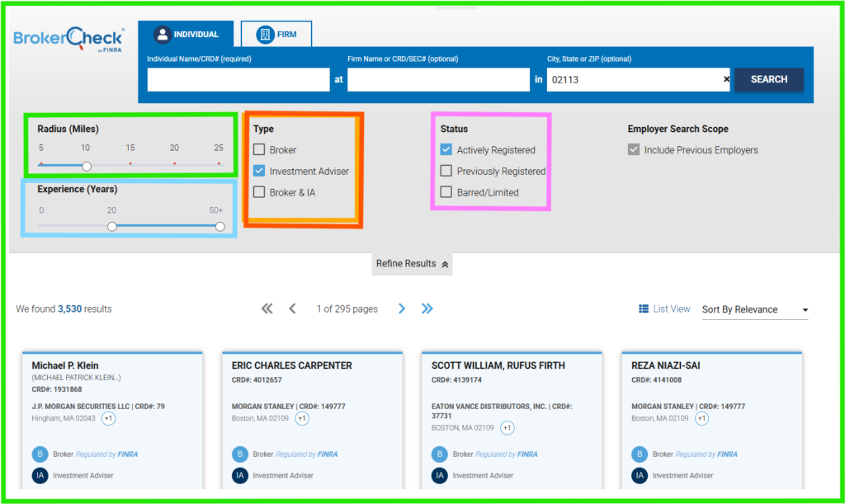Focus the Individual Name/CRD# input field

238,80
